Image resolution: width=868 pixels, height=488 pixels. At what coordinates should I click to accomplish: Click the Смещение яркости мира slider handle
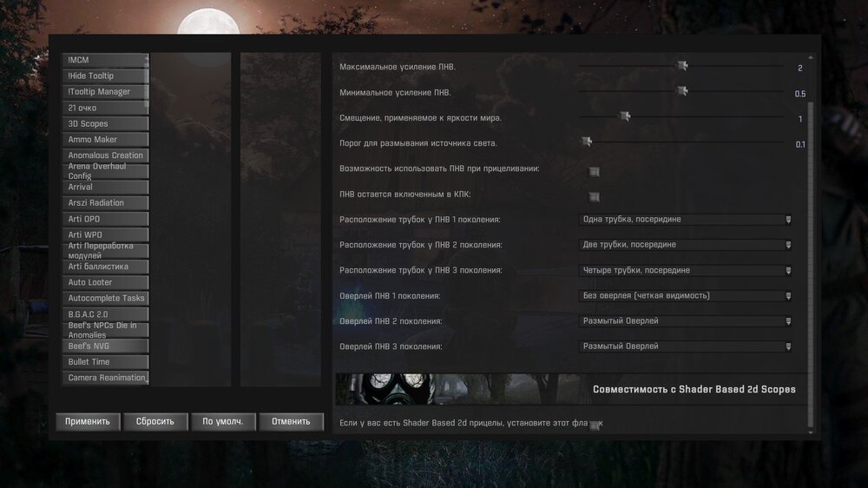coord(625,115)
